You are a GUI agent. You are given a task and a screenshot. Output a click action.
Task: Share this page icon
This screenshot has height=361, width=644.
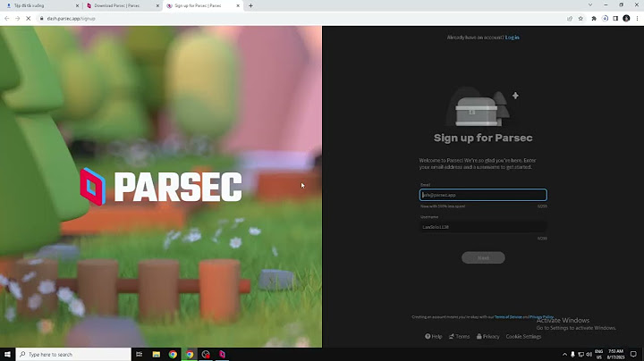pos(570,19)
